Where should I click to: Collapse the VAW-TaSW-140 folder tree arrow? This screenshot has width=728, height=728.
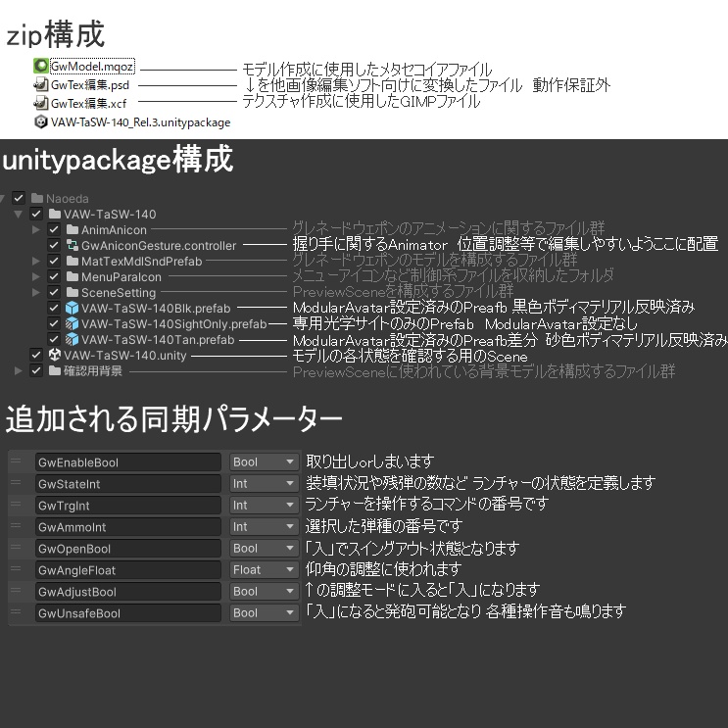(x=19, y=214)
